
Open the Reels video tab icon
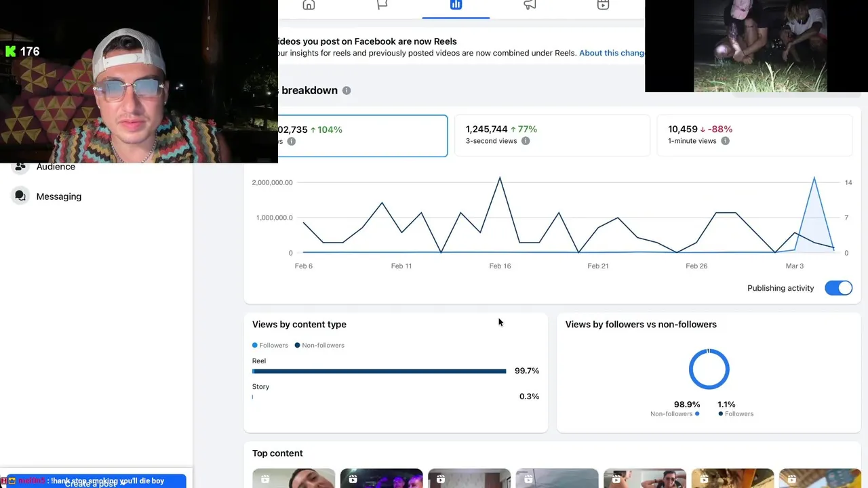tap(603, 5)
